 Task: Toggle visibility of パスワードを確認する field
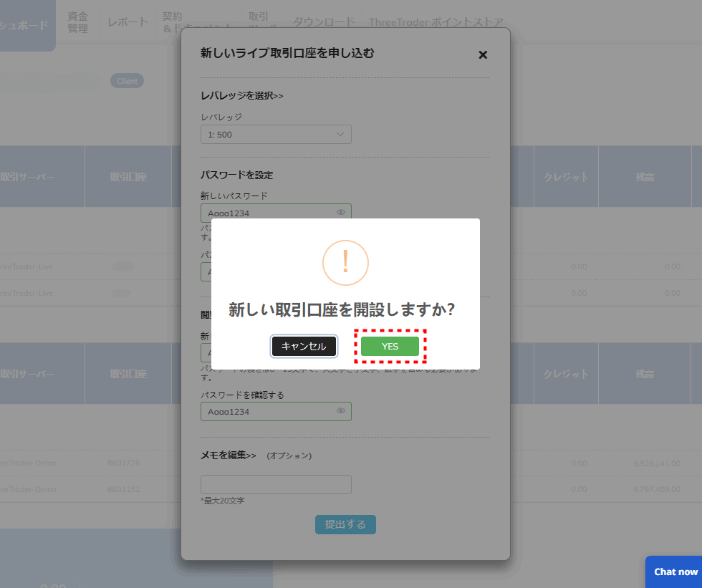click(341, 411)
